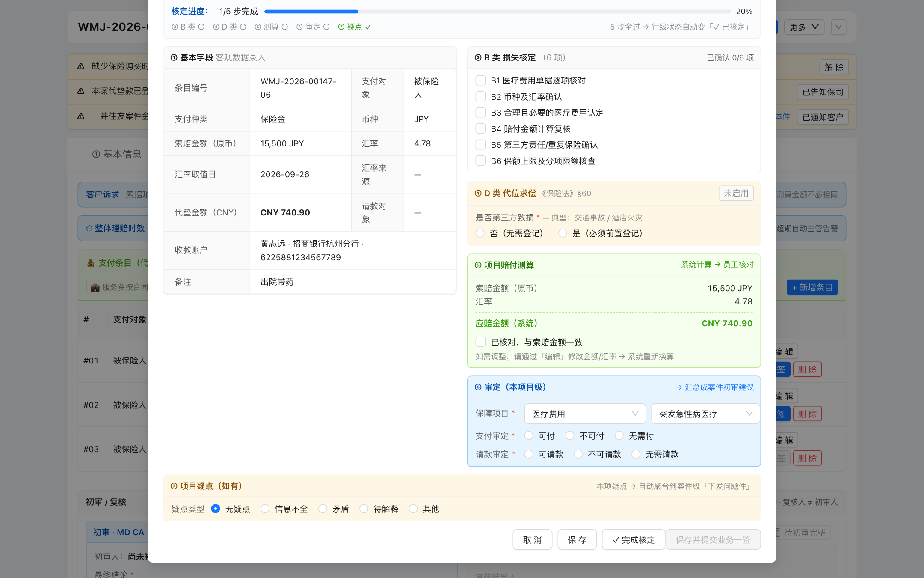Check B6 保额上限及分项限额核查
Image resolution: width=924 pixels, height=578 pixels.
(480, 161)
